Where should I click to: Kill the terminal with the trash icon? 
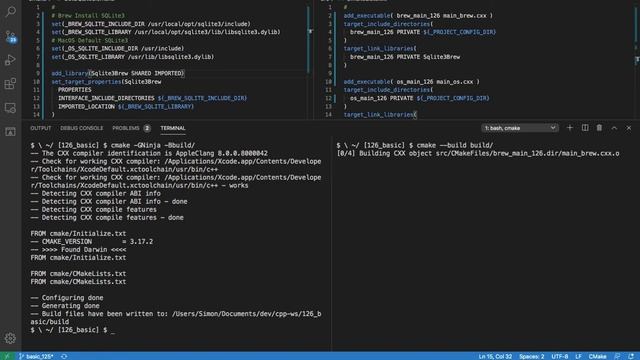599,128
